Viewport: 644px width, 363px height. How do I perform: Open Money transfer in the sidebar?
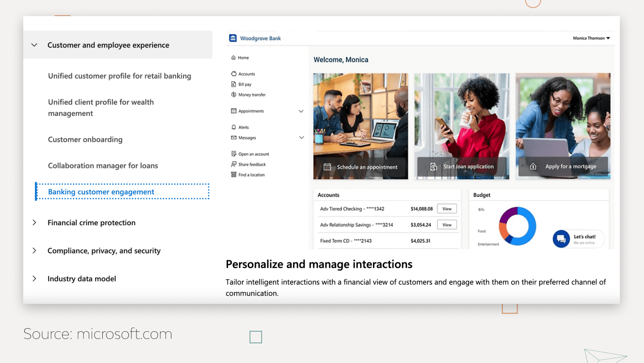252,95
